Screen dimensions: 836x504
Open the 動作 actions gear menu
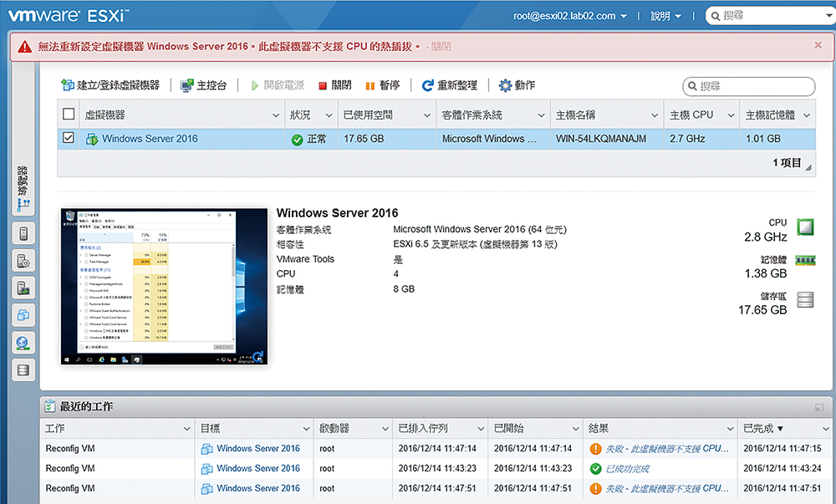tap(517, 85)
